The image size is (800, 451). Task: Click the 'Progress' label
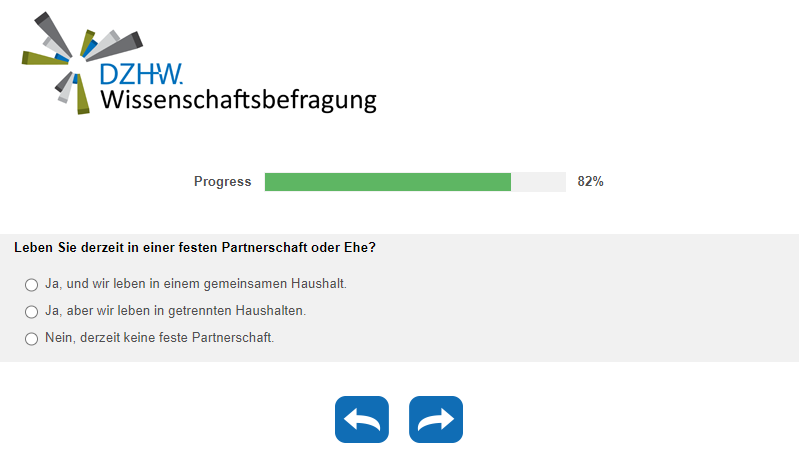(x=222, y=182)
